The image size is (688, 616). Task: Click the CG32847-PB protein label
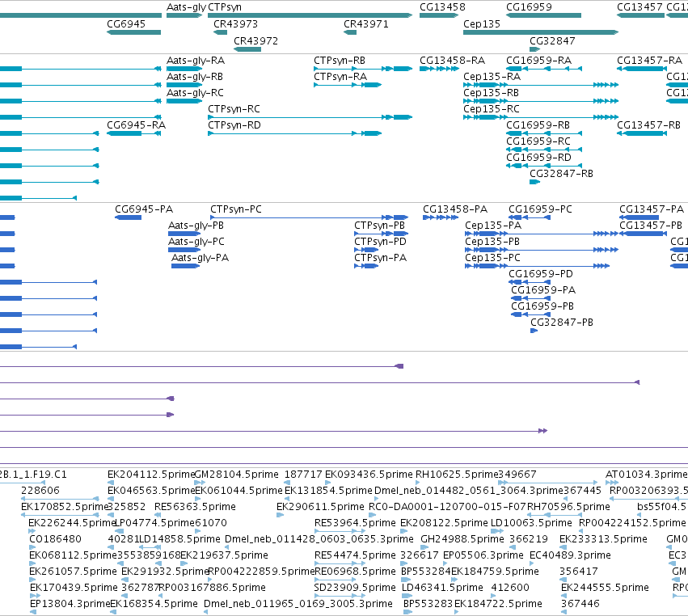pos(562,323)
